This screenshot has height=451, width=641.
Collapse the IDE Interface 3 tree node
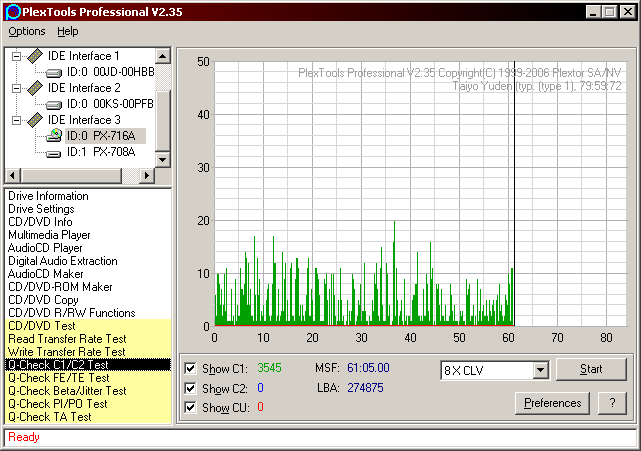(16, 120)
